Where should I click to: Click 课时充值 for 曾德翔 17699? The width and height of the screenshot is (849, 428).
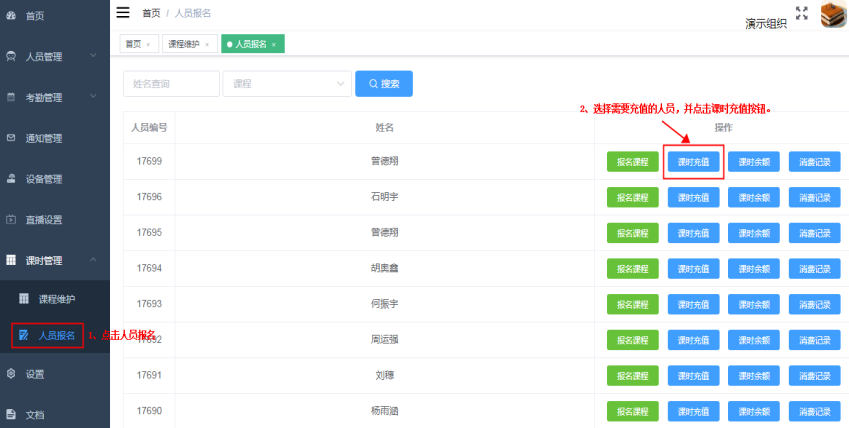point(693,161)
